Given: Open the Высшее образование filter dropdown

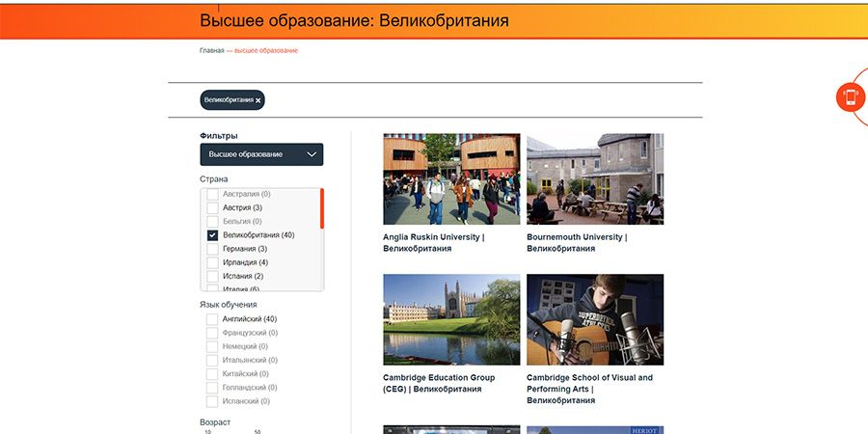Looking at the screenshot, I should point(261,154).
